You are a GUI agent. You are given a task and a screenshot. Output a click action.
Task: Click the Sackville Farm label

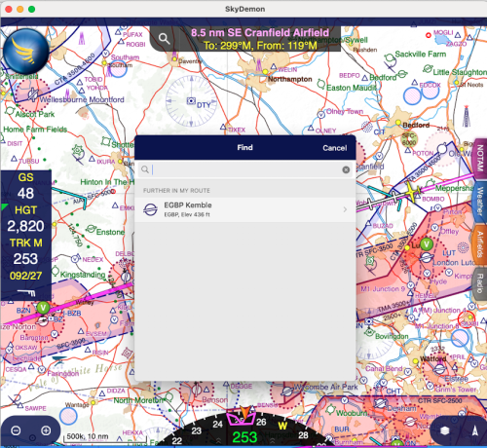421,54
